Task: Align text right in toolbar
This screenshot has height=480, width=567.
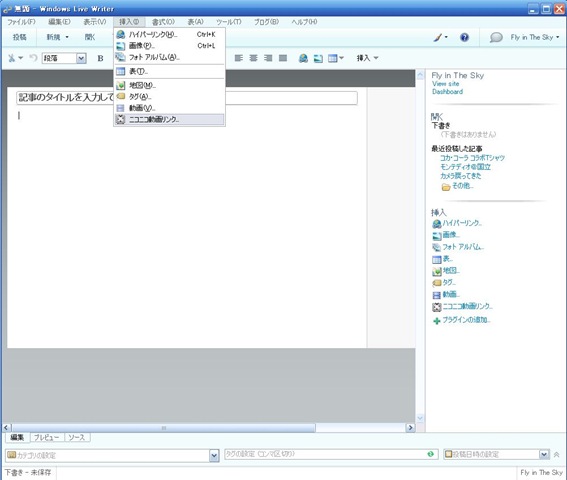Action: pyautogui.click(x=268, y=58)
